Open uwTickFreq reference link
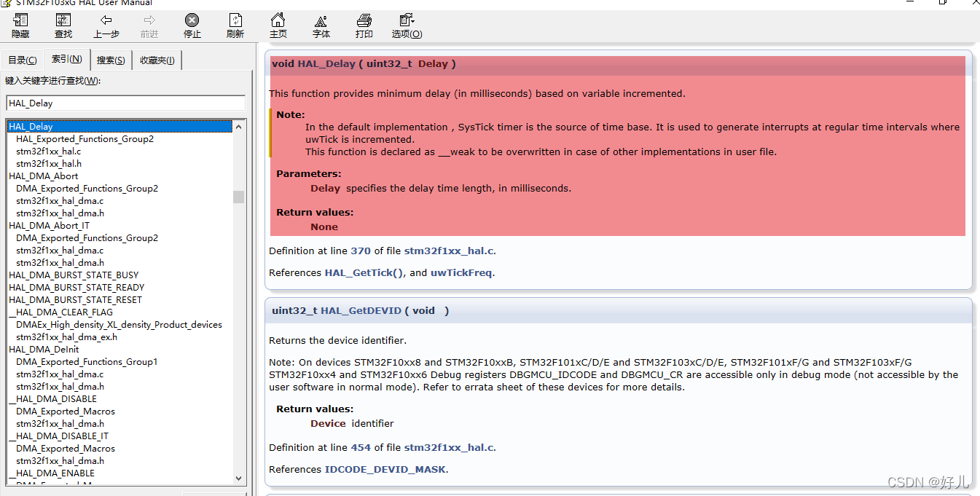 click(x=461, y=272)
